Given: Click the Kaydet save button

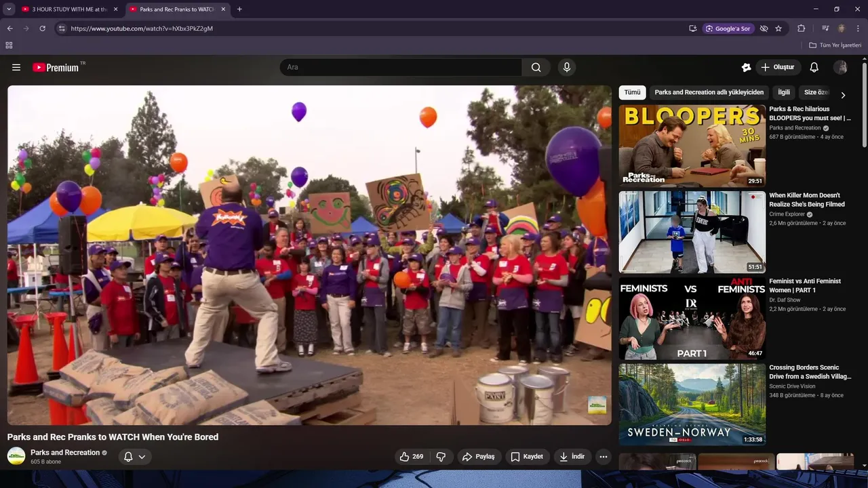Looking at the screenshot, I should pos(527,457).
